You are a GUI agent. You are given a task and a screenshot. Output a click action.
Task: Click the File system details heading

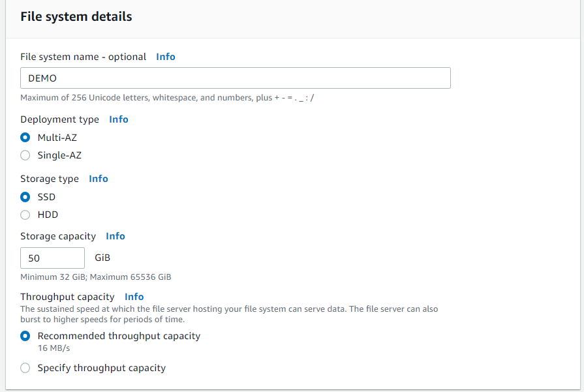coord(76,17)
